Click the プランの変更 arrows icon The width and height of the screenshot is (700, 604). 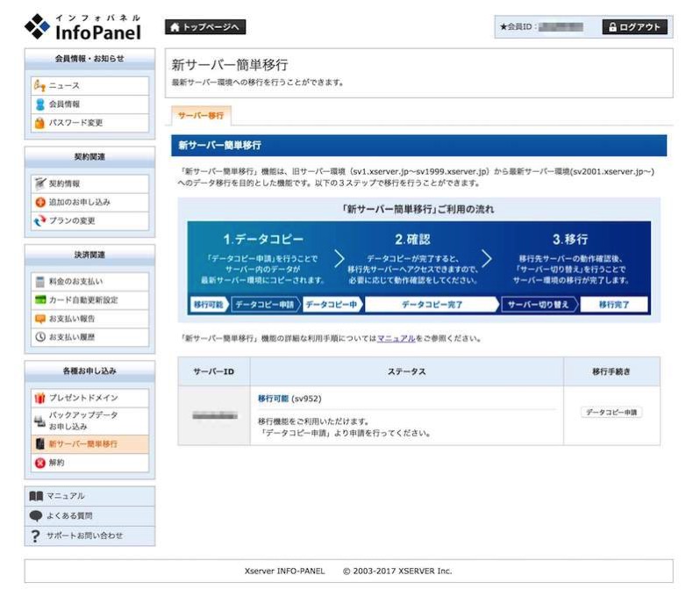click(x=40, y=220)
